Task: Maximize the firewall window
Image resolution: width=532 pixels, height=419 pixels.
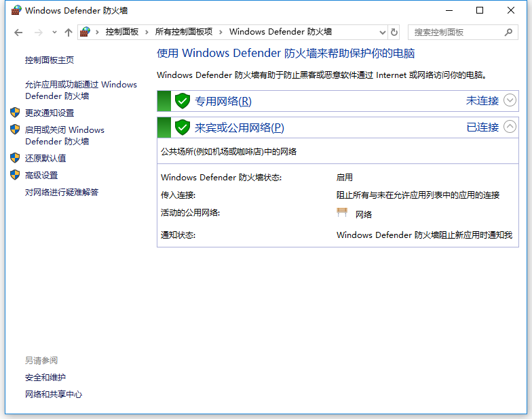Action: (x=480, y=11)
